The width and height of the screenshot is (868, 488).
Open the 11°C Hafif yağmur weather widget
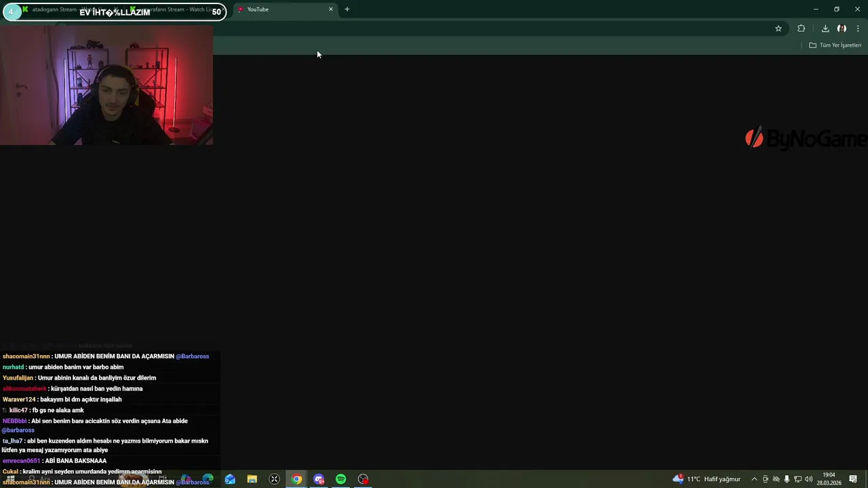pyautogui.click(x=707, y=479)
